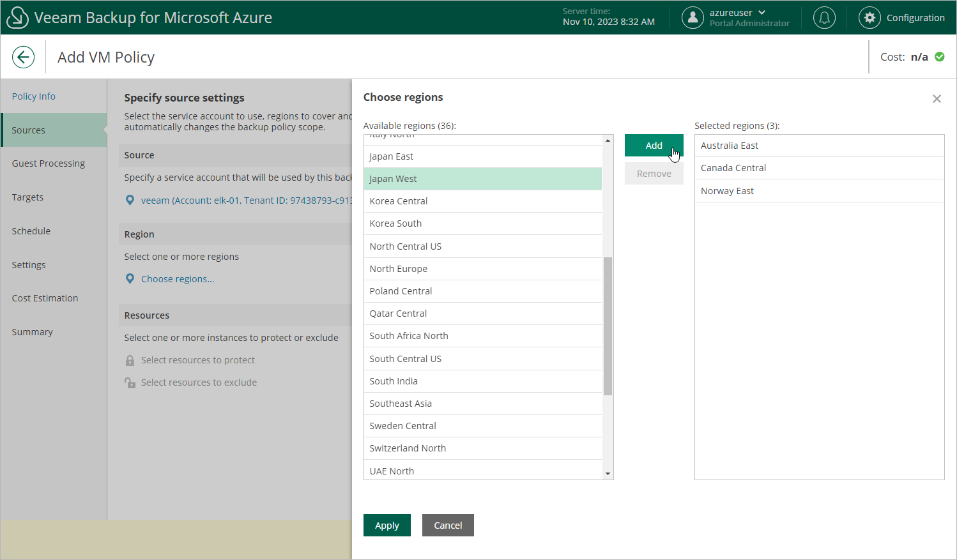Apply the region selection
Screen dimensions: 957x560
(x=387, y=526)
